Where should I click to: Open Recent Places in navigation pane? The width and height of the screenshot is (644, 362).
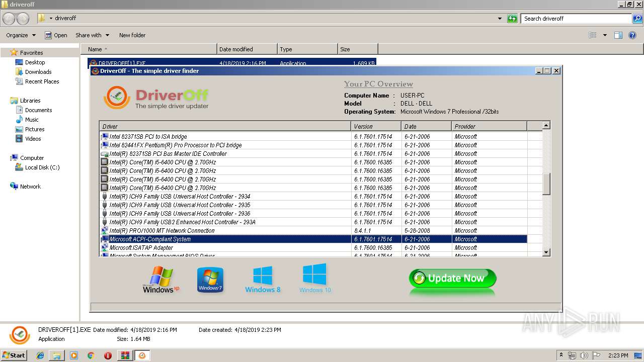point(42,81)
